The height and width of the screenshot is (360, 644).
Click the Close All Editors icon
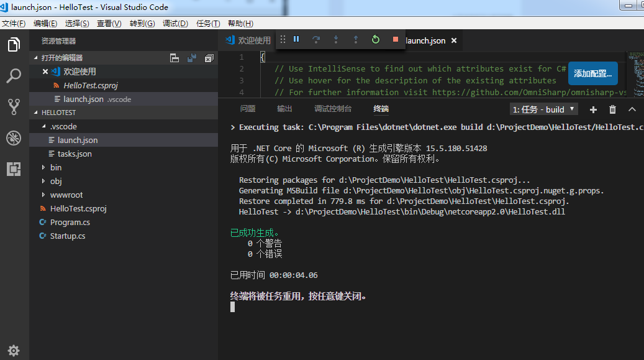coord(209,58)
